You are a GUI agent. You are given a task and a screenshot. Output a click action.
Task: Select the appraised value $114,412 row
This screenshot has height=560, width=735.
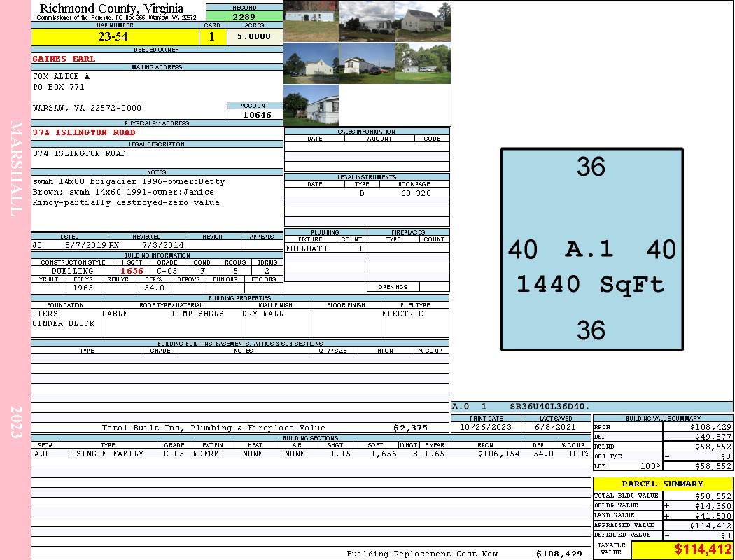click(x=663, y=525)
